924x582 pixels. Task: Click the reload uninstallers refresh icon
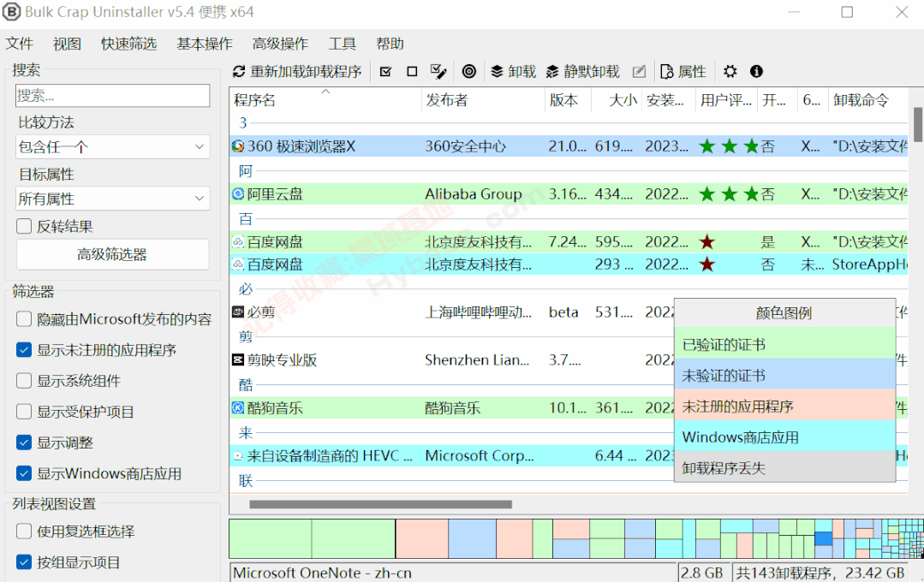coord(239,72)
